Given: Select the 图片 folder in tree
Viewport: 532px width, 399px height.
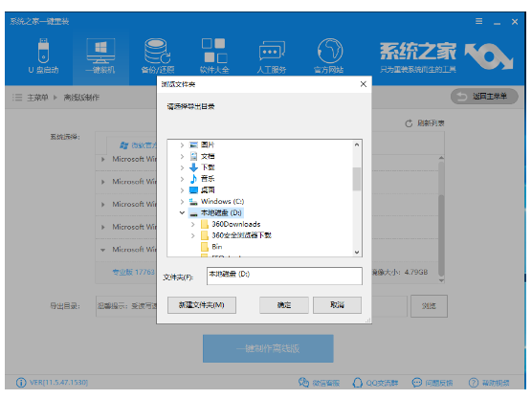Looking at the screenshot, I should (x=202, y=145).
